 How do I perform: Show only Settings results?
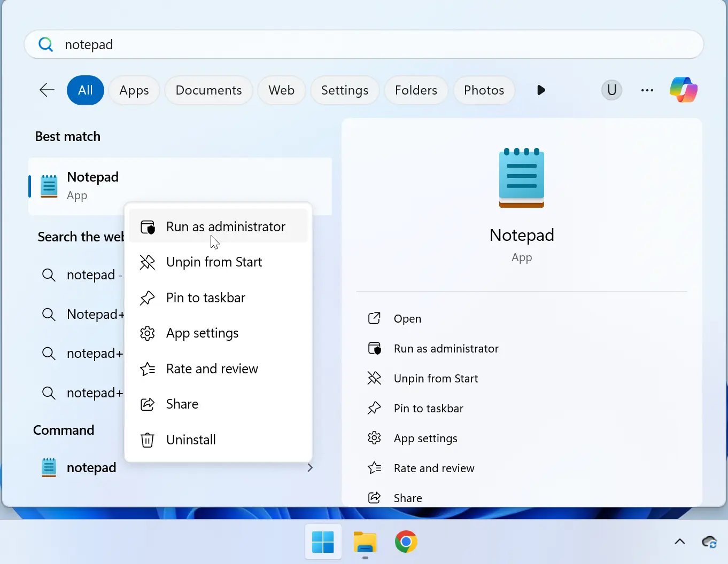[345, 90]
